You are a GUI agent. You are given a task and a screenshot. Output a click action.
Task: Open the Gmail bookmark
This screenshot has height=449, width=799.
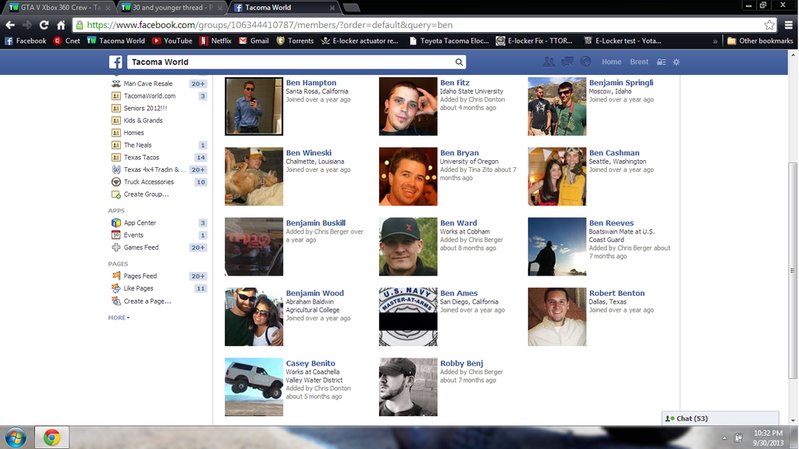tap(254, 41)
